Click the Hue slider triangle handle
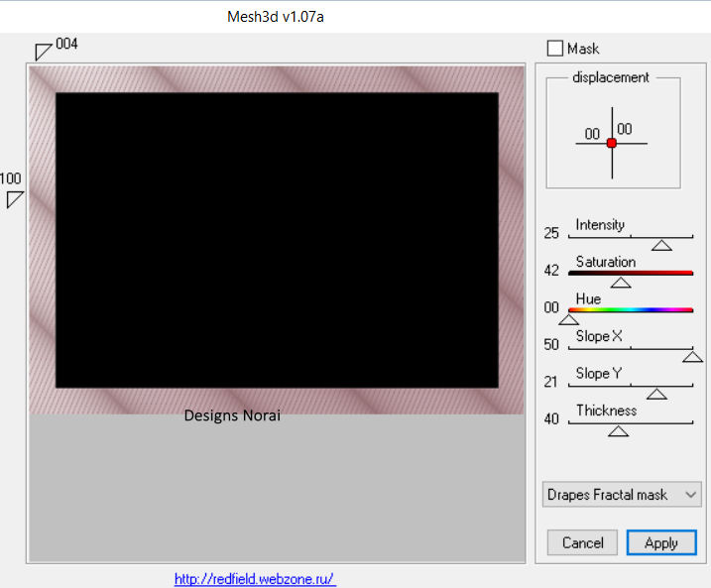This screenshot has width=711, height=588. [568, 320]
